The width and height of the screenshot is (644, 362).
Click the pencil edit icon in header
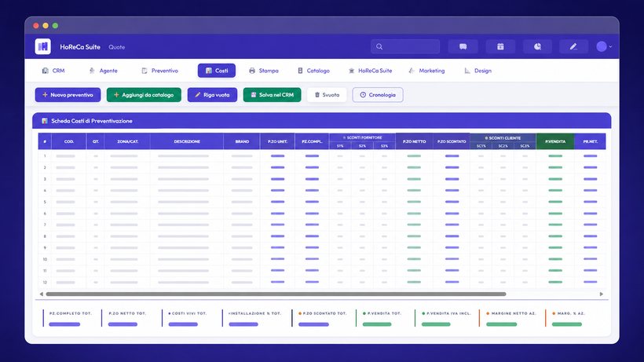[573, 46]
